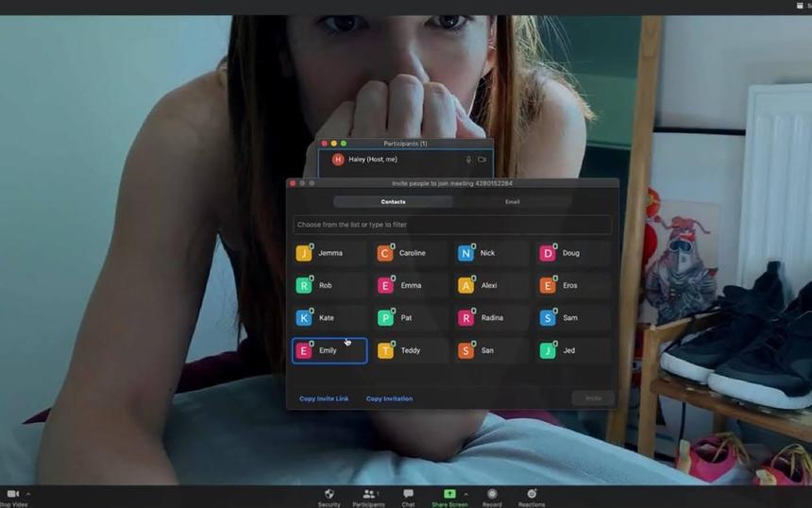Expand the arrow next to Stop Video
812x508 pixels.
click(27, 494)
